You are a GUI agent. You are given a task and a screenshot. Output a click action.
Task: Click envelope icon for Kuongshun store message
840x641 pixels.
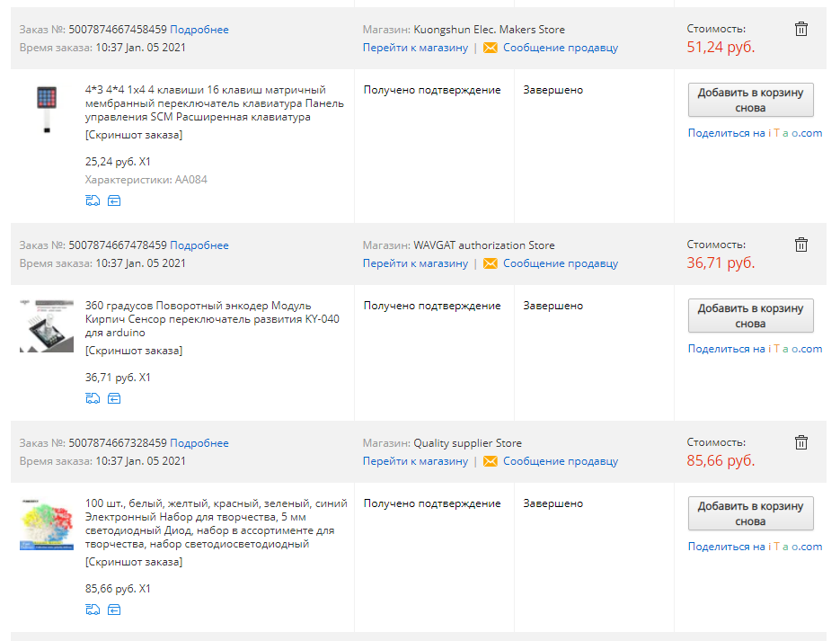pos(490,48)
